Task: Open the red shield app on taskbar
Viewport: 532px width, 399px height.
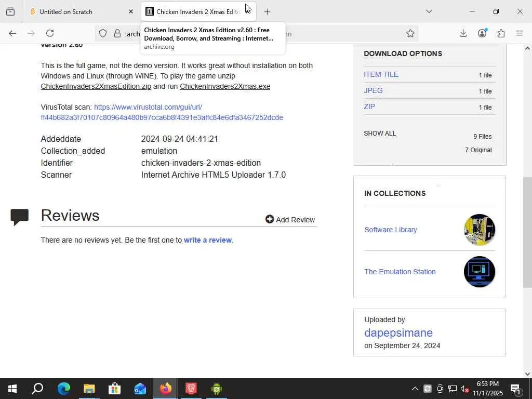Action: (x=191, y=389)
